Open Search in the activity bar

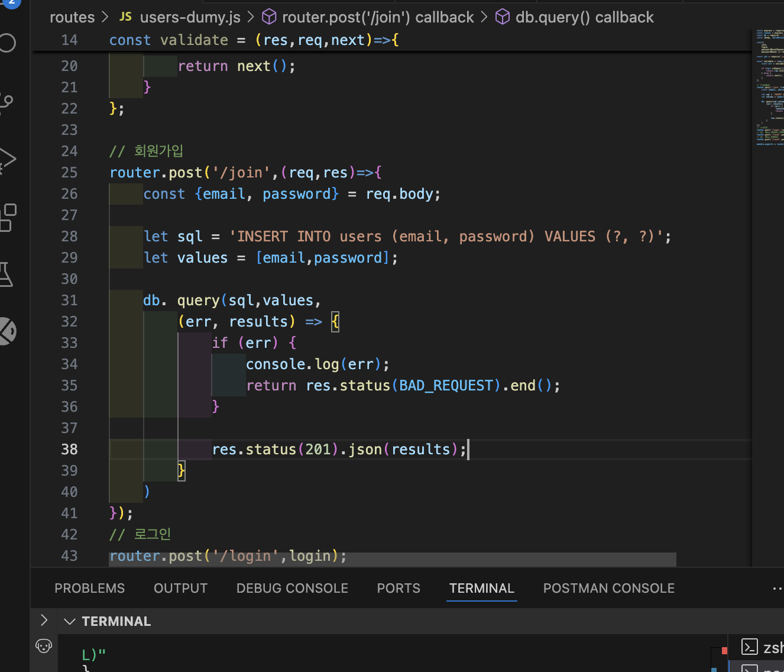pos(7,43)
